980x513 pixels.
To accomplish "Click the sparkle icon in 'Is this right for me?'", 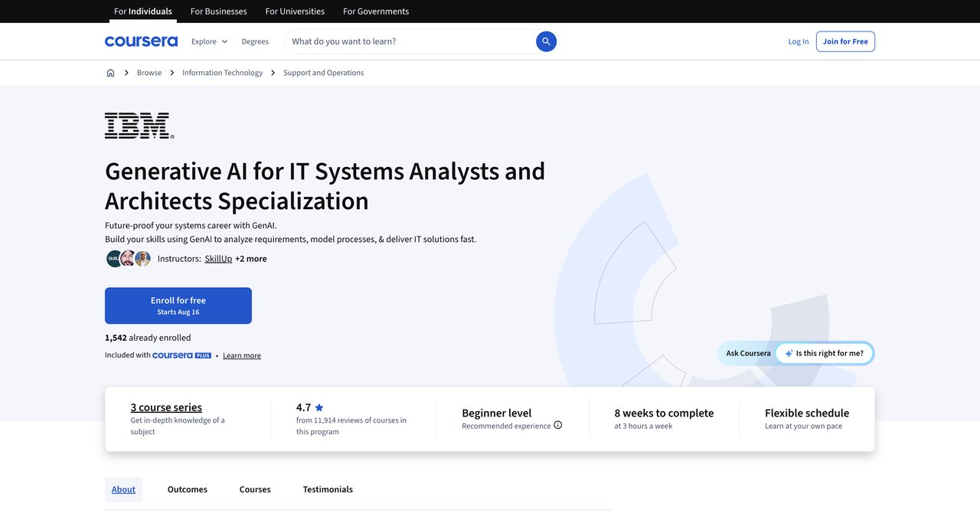I will [789, 354].
